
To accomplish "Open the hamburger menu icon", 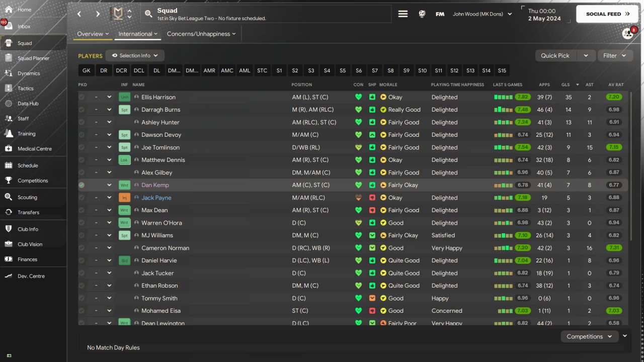I will coord(403,14).
